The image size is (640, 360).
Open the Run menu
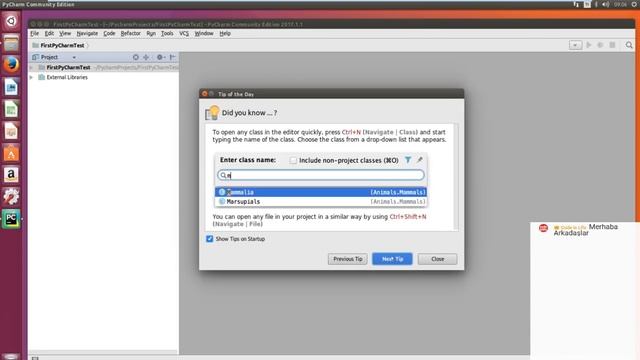point(151,33)
